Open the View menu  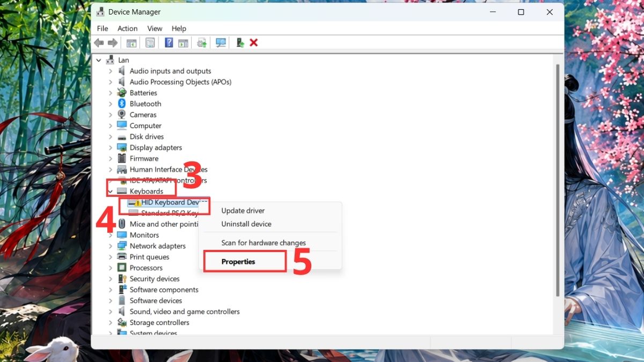pos(155,28)
